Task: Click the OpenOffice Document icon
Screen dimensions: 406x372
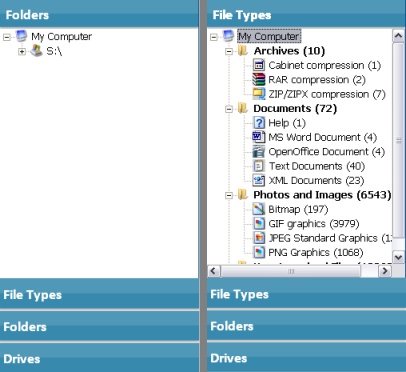Action: coord(259,151)
